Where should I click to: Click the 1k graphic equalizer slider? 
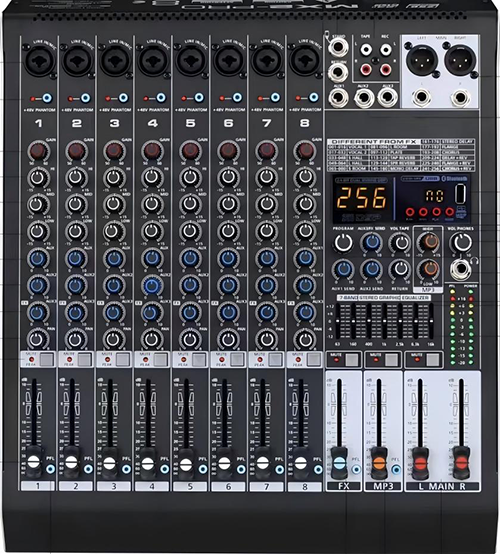384,320
